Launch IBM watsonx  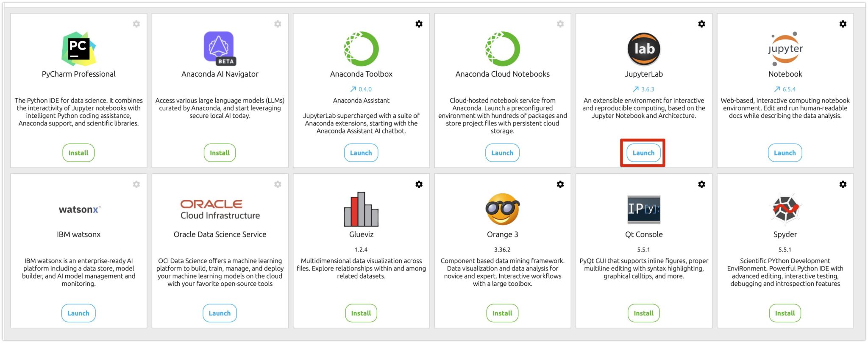78,313
